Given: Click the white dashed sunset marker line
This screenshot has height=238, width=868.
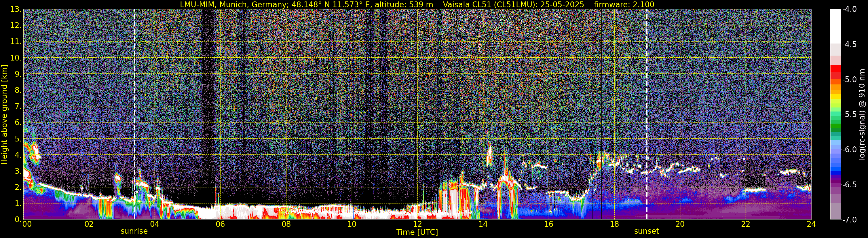Looking at the screenshot, I should coord(647,114).
